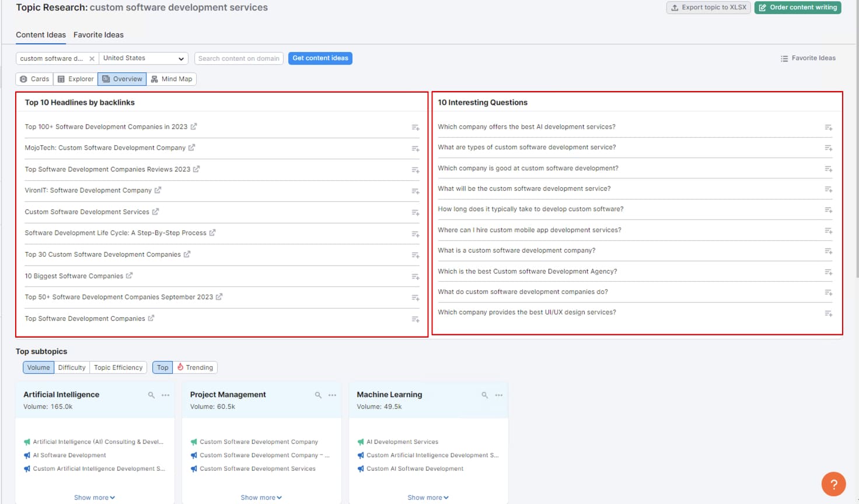Image resolution: width=859 pixels, height=504 pixels.
Task: Remove the custom software keyword filter chip
Action: point(92,58)
